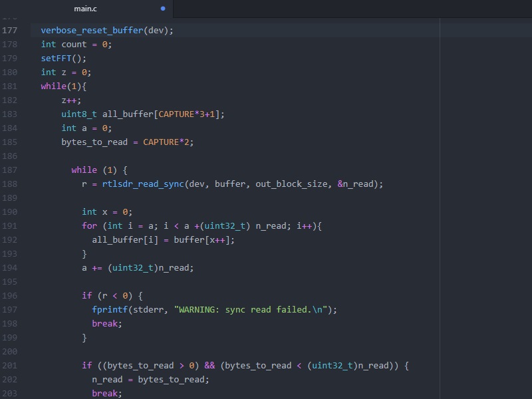The width and height of the screenshot is (532, 399).
Task: Click '&n_read' argument on line 188
Action: (355, 184)
